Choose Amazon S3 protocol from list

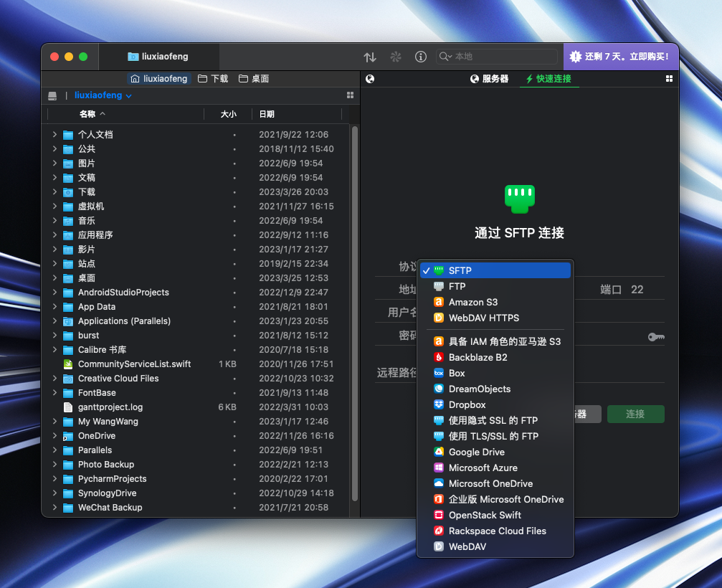point(495,302)
